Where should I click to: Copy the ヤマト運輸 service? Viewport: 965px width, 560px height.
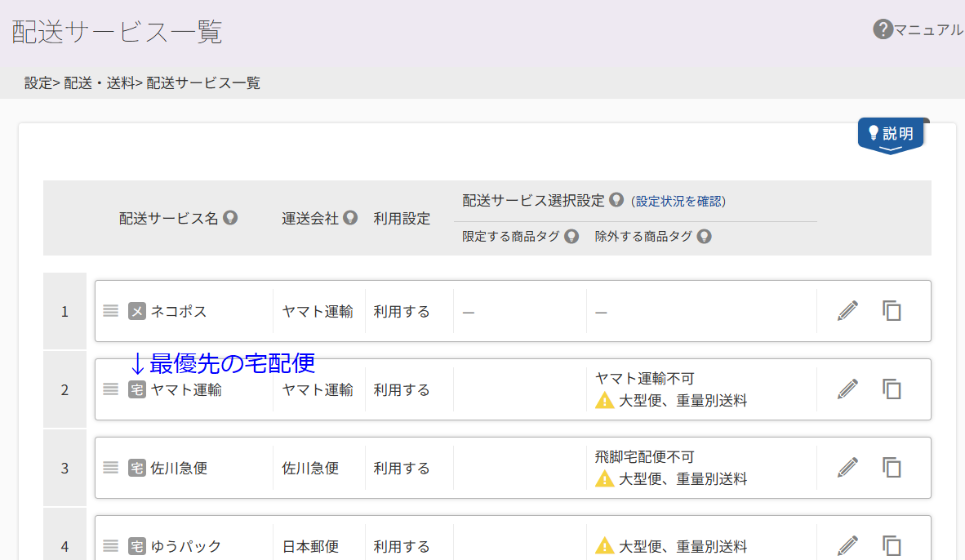point(892,389)
